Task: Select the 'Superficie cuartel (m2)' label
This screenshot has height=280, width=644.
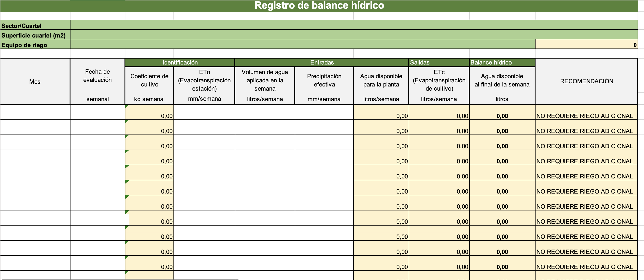Action: pos(35,35)
